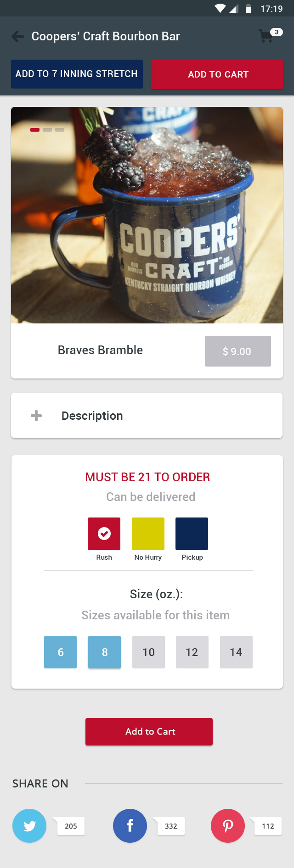Viewport: 294px width, 868px height.
Task: Expand the Description section
Action: [92, 415]
